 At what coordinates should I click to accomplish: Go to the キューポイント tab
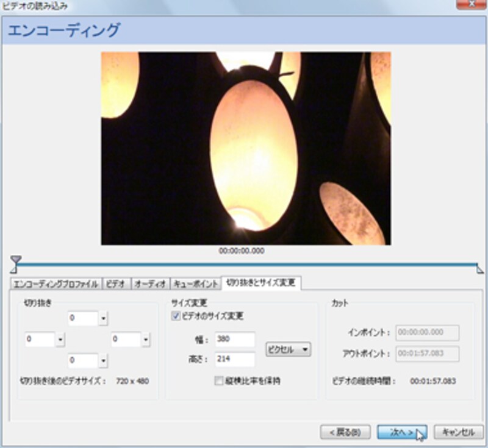[x=195, y=284]
